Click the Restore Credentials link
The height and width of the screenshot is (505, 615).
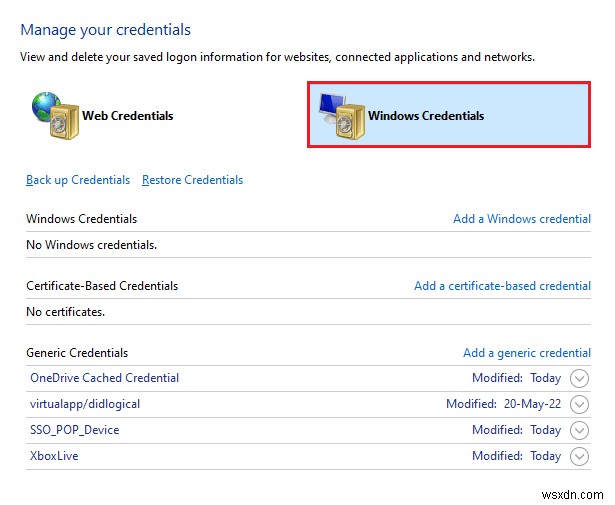192,180
